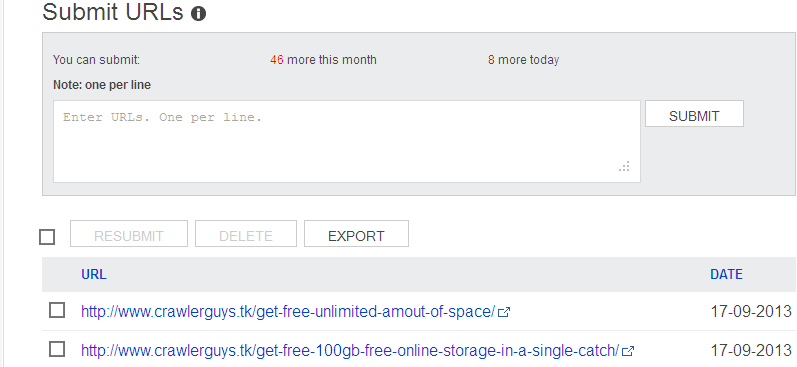Screen dimensions: 797x367
Task: Grab the textarea resize handle corner
Action: pos(625,167)
